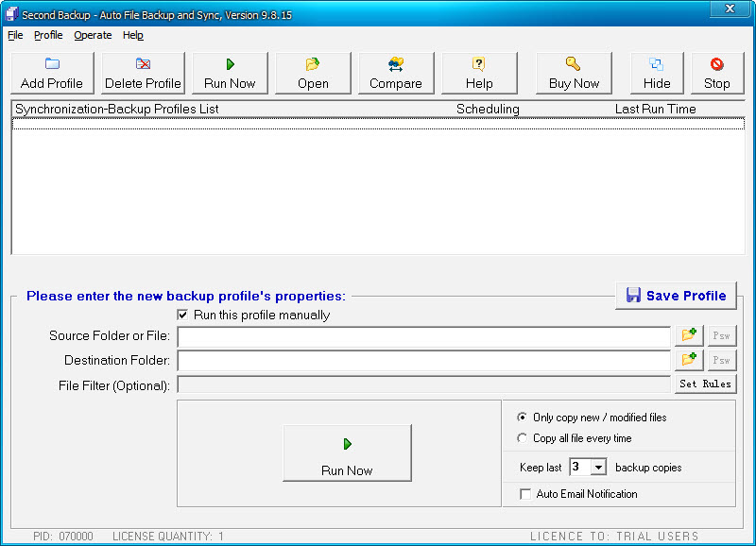The height and width of the screenshot is (546, 756).
Task: Browse for source folder using folder icon
Action: [x=689, y=335]
